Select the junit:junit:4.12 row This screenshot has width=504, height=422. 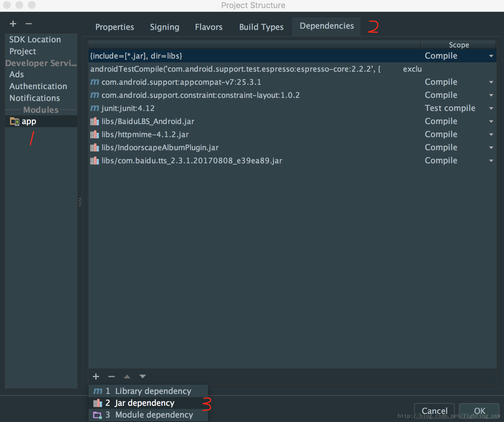[x=292, y=108]
